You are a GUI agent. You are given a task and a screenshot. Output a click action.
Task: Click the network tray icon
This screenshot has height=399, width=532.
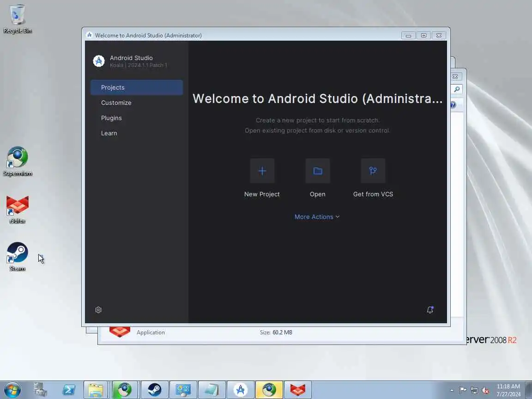coord(474,391)
